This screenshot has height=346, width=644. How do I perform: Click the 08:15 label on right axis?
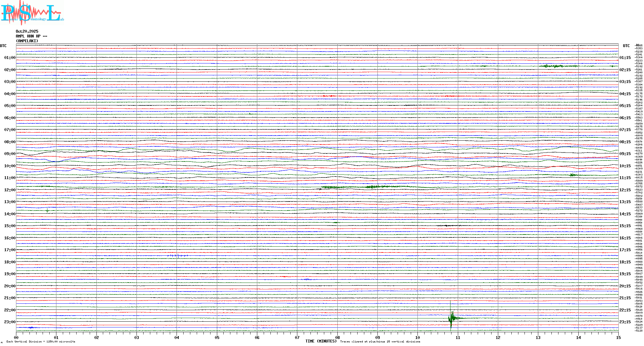click(625, 142)
